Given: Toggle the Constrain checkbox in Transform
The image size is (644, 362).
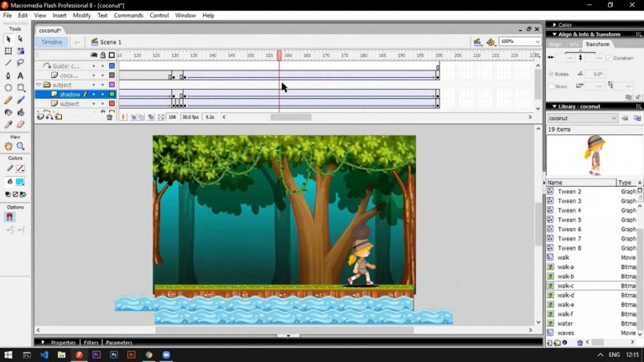Looking at the screenshot, I should point(608,59).
